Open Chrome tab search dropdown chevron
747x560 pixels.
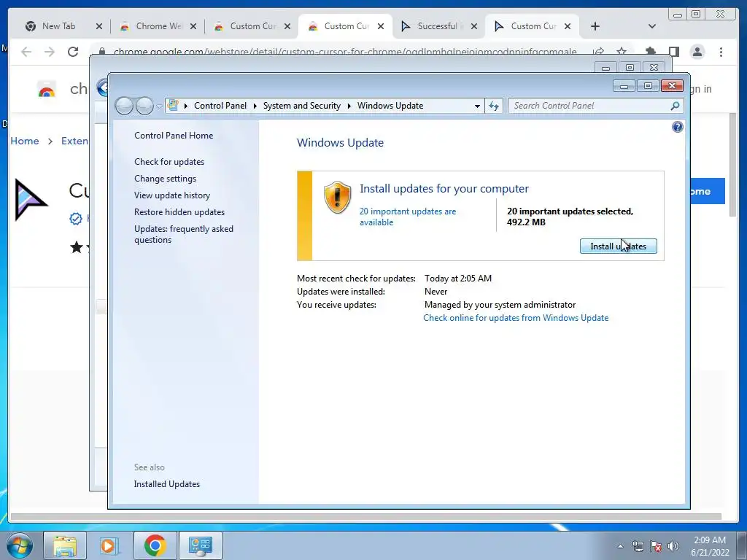(x=651, y=27)
